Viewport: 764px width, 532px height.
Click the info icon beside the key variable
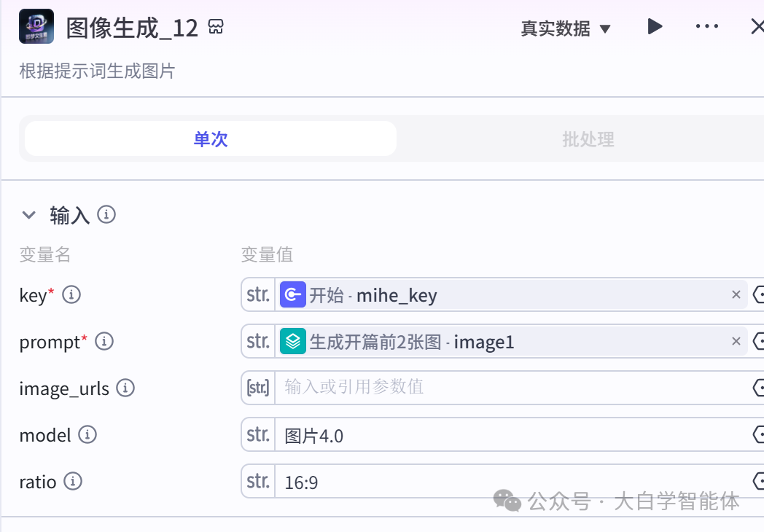(71, 294)
